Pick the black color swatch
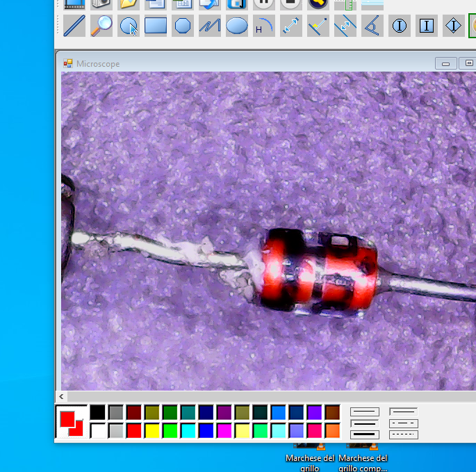 pos(97,412)
